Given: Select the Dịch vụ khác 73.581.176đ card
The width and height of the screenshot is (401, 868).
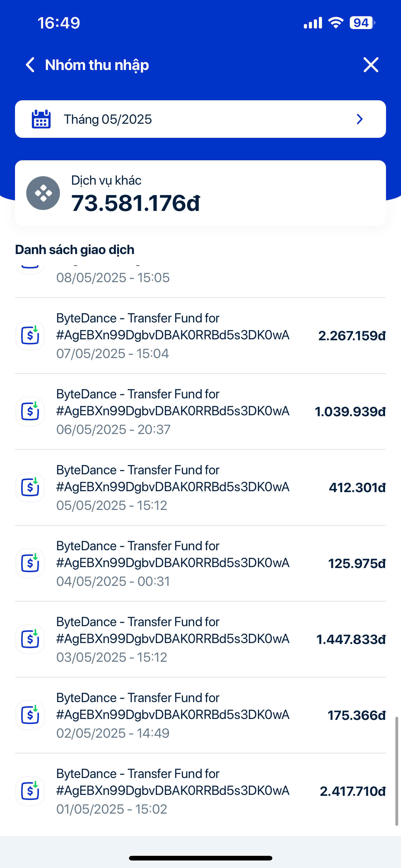Looking at the screenshot, I should click(x=200, y=193).
